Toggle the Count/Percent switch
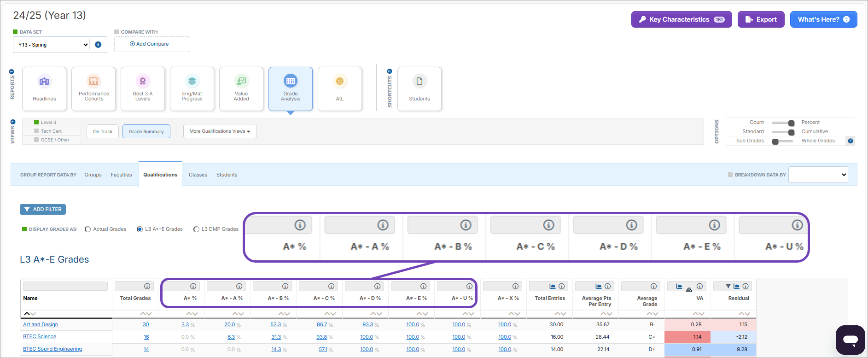The height and width of the screenshot is (358, 868). [783, 123]
